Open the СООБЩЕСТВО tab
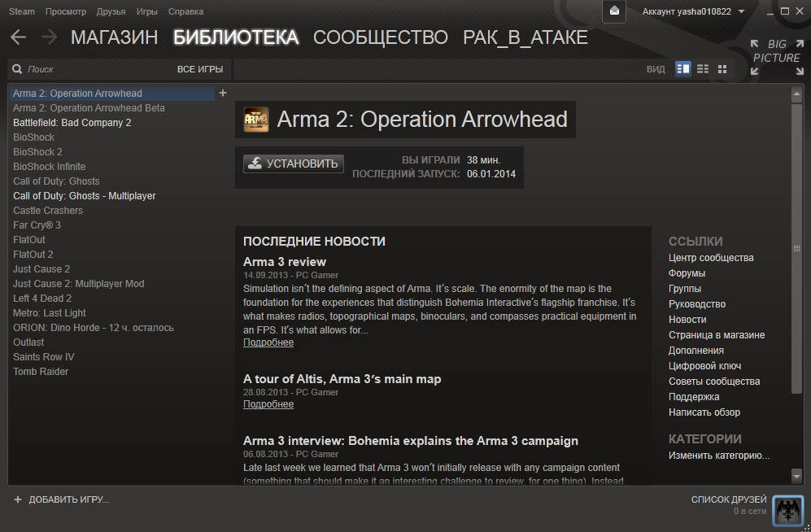Viewport: 811px width, 532px height. [381, 37]
